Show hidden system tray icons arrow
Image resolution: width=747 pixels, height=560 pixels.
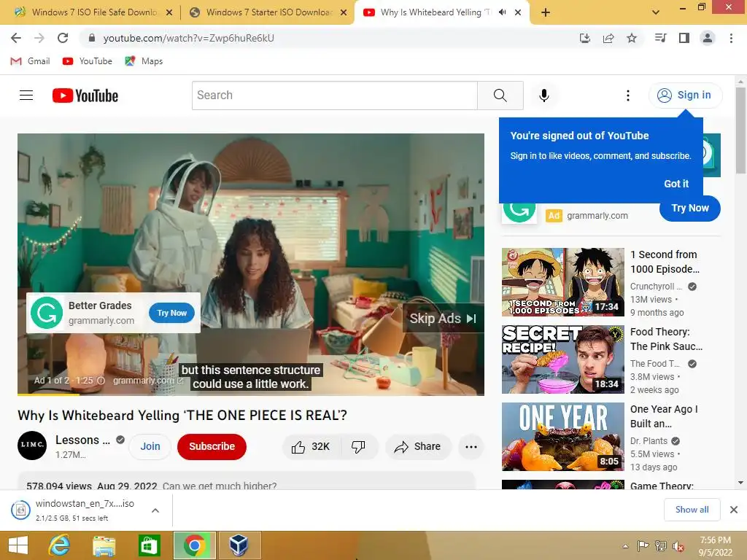click(625, 546)
